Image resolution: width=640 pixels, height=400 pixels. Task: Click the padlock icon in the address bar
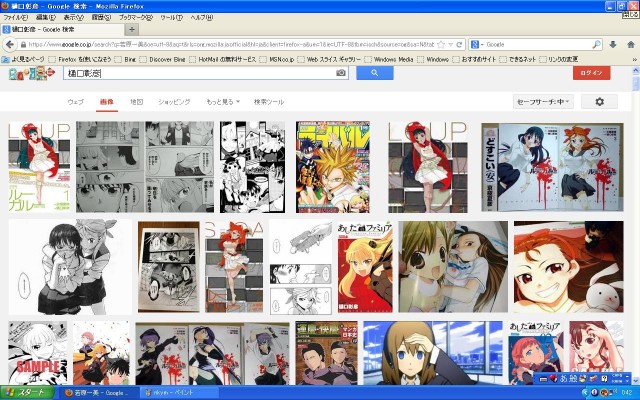tap(23, 44)
